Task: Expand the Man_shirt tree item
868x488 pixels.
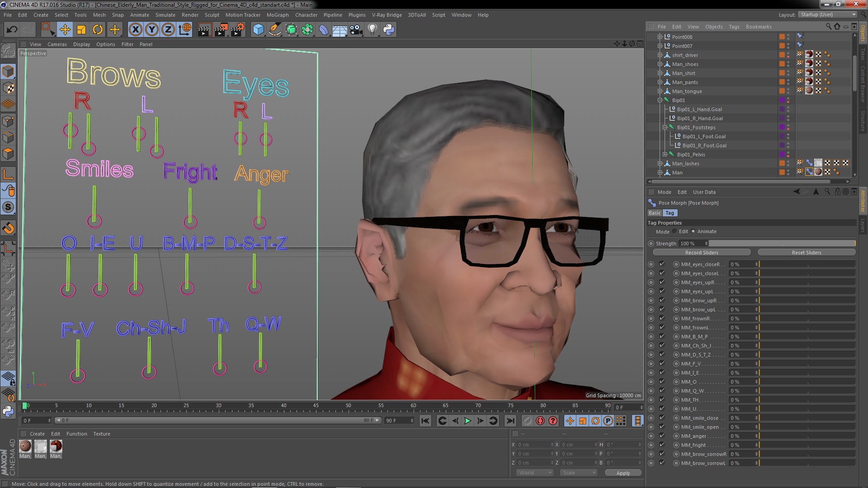Action: (660, 73)
